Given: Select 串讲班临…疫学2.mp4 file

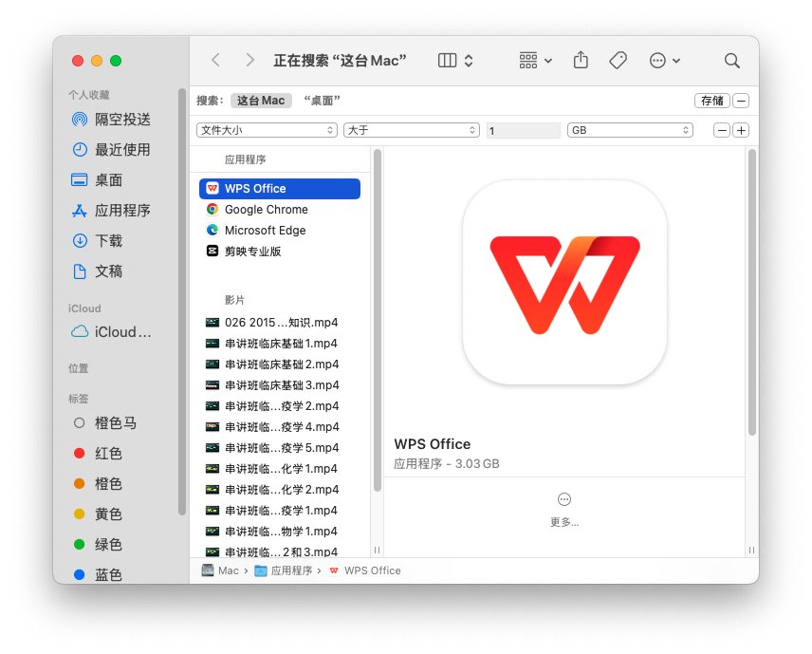Looking at the screenshot, I should (280, 405).
